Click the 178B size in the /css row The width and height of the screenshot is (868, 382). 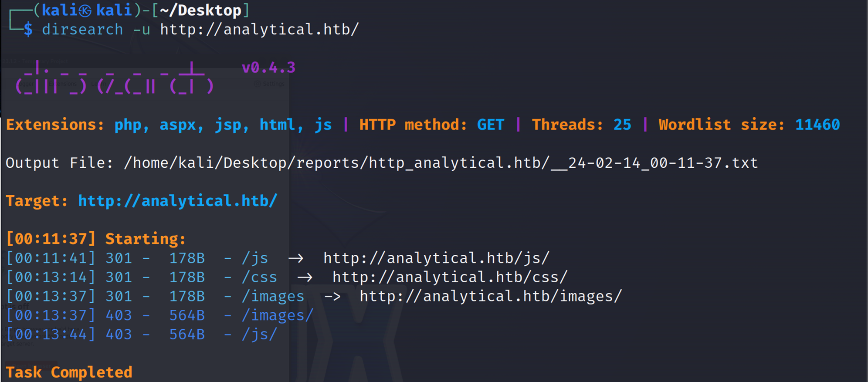pos(187,277)
